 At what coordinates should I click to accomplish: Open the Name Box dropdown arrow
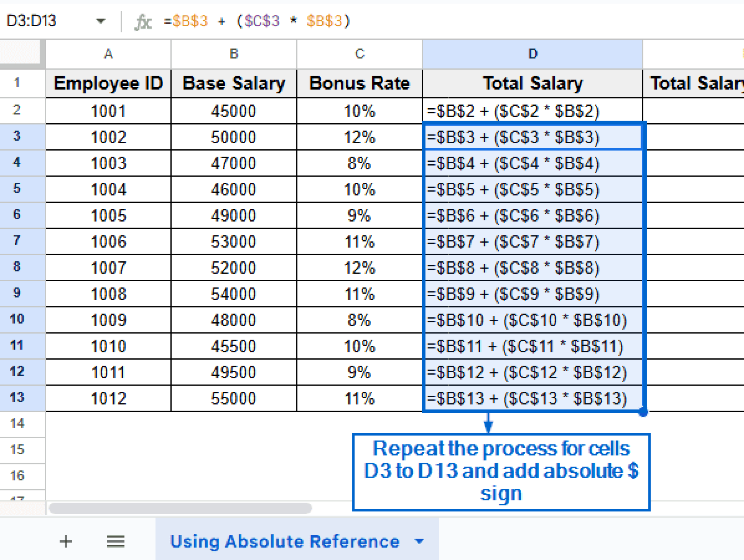click(101, 21)
